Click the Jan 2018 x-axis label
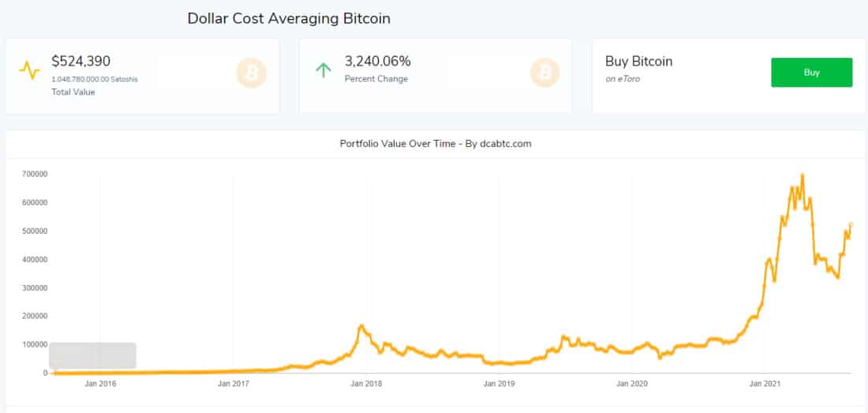The height and width of the screenshot is (413, 868). pyautogui.click(x=366, y=383)
